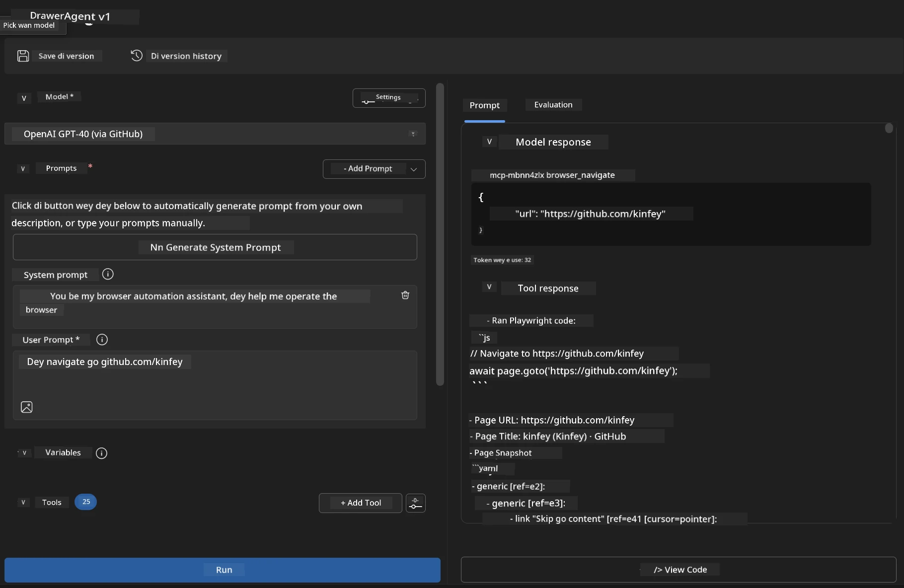Image resolution: width=904 pixels, height=588 pixels.
Task: Run the agent with Run button
Action: (223, 570)
